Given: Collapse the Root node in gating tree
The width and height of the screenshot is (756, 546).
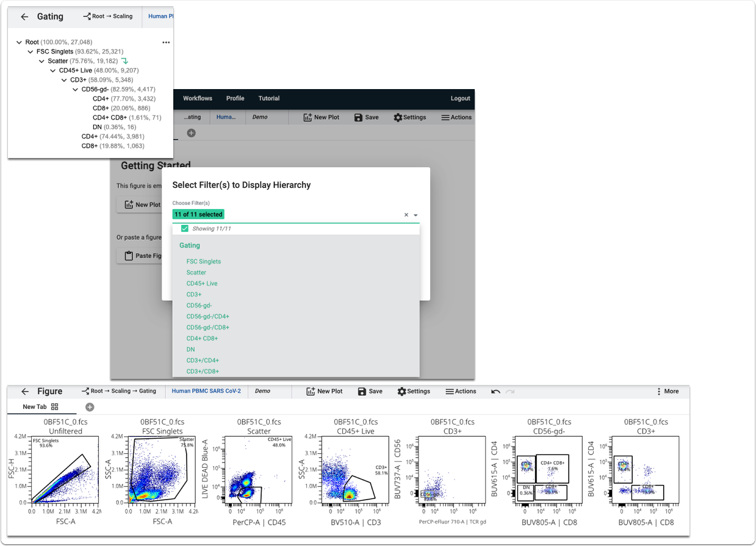Looking at the screenshot, I should pyautogui.click(x=20, y=43).
